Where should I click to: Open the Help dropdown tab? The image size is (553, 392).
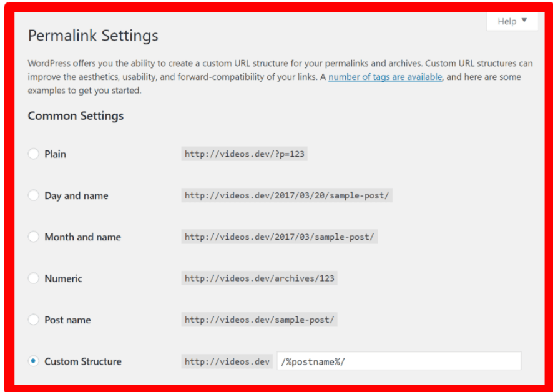pyautogui.click(x=512, y=21)
